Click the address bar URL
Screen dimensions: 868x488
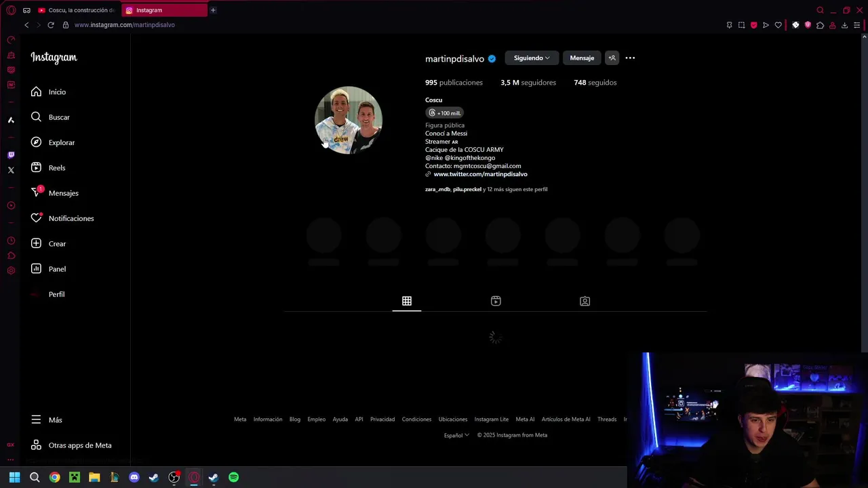click(125, 25)
